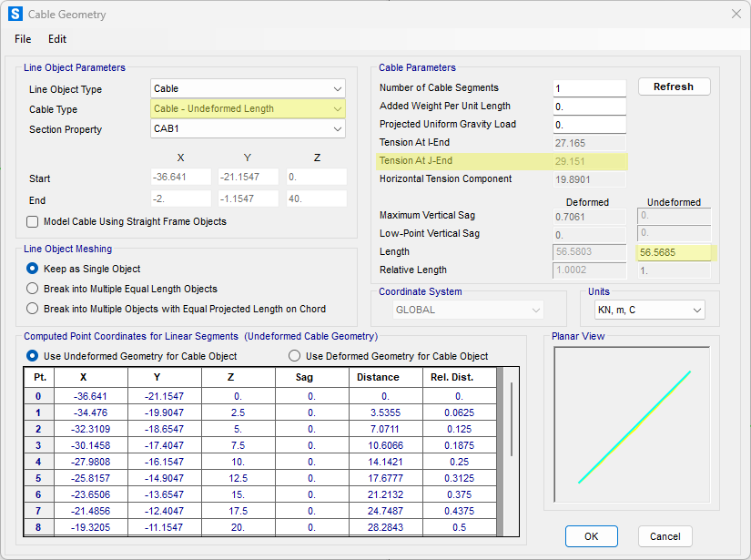Click the undeformed Length value field

click(x=673, y=252)
